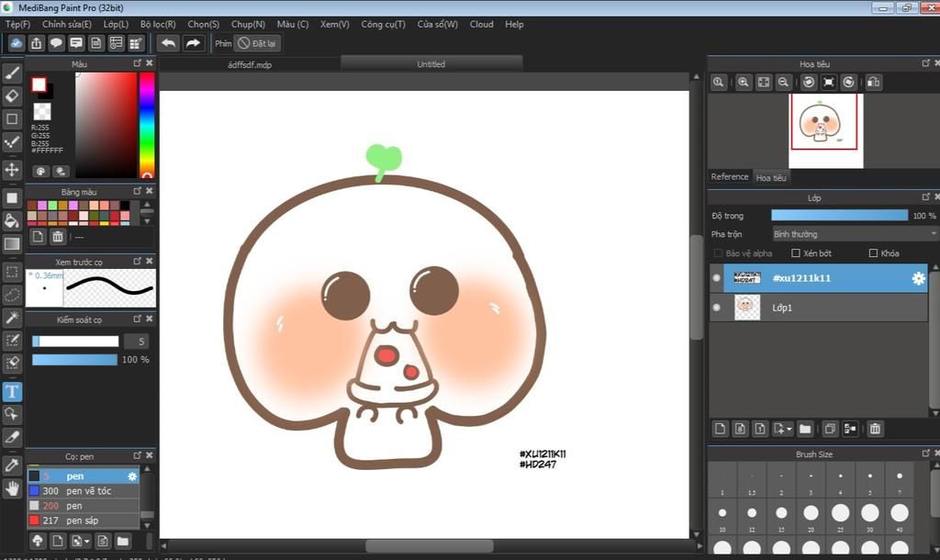The image size is (940, 560).
Task: Rotate canvas right in navigator
Action: [x=848, y=83]
